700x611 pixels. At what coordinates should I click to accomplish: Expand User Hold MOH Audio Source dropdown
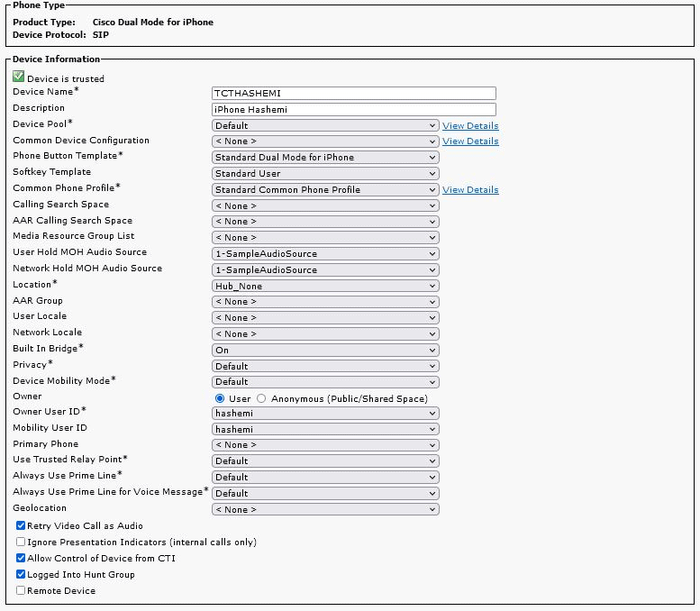click(x=325, y=253)
